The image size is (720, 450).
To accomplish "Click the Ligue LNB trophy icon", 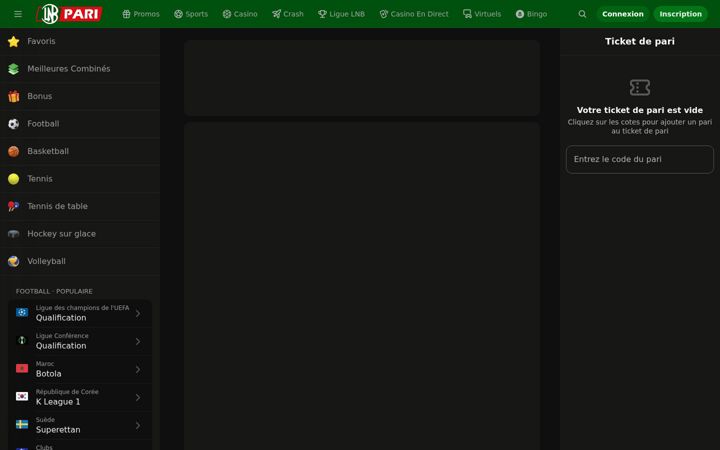I will 322,14.
